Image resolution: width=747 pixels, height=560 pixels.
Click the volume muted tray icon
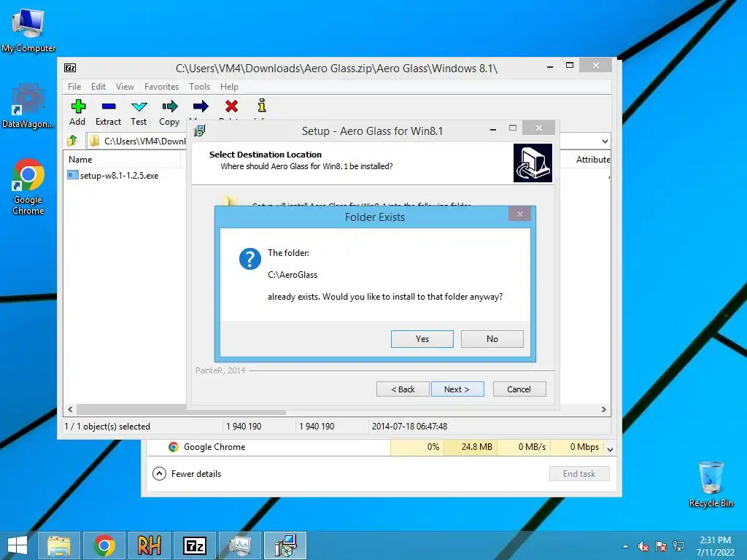click(x=643, y=546)
